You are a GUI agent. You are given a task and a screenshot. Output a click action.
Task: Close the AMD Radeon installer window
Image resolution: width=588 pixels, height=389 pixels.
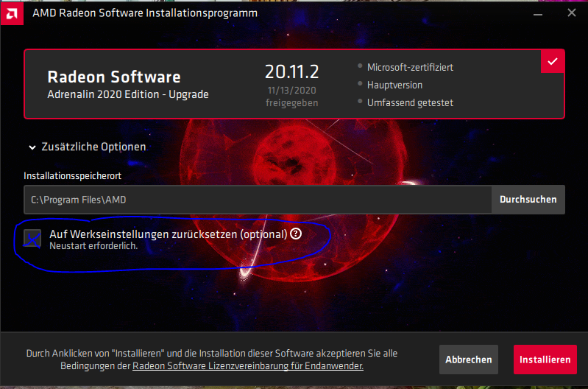[572, 13]
